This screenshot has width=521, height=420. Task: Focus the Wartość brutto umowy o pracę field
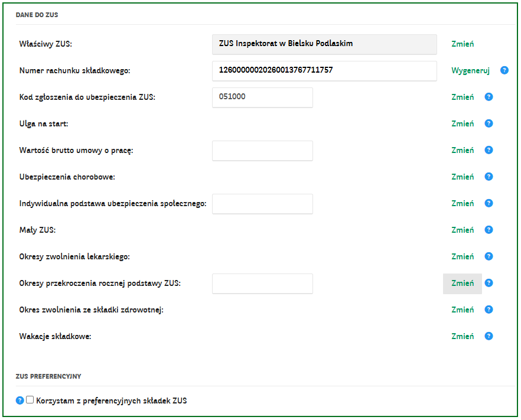point(262,151)
